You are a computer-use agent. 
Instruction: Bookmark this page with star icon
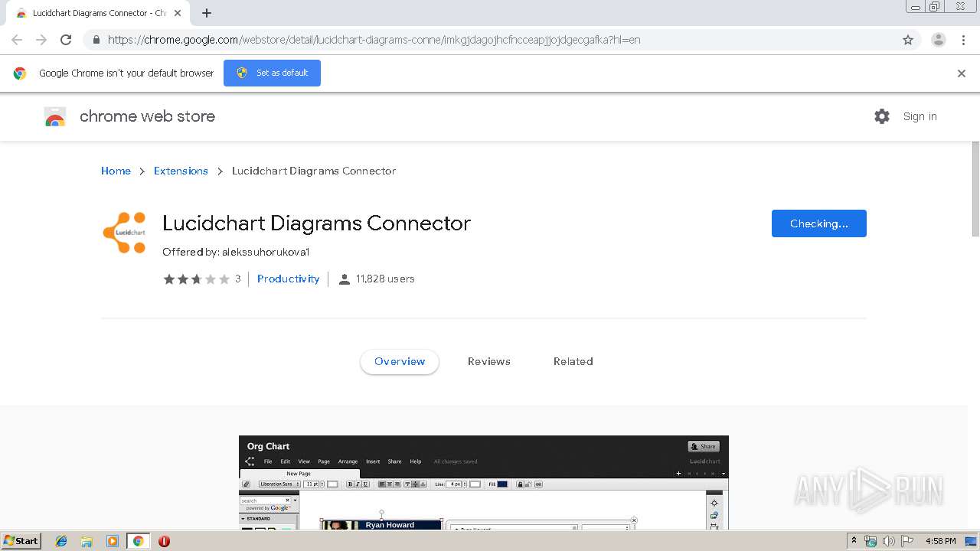click(908, 40)
